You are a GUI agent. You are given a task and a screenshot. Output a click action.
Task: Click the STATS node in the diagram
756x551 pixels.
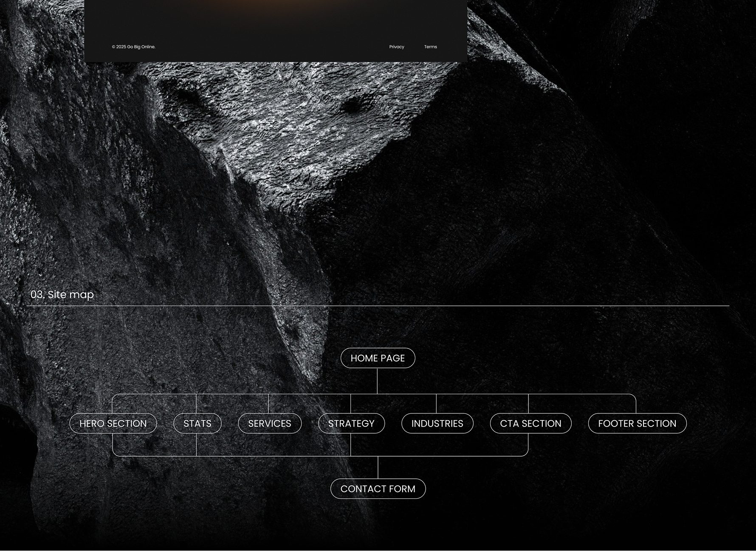tap(197, 423)
